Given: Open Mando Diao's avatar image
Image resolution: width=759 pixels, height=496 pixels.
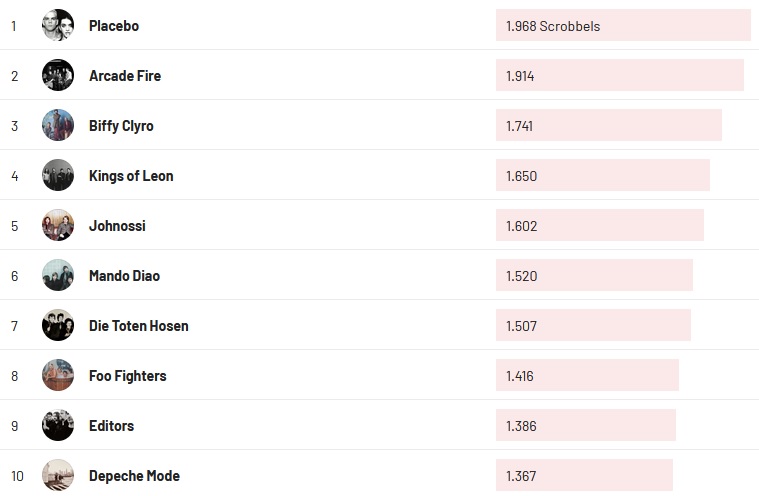Looking at the screenshot, I should [x=58, y=275].
